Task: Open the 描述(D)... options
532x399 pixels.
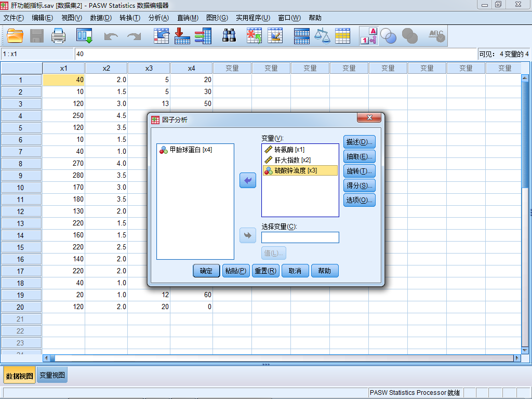Action: (360, 142)
